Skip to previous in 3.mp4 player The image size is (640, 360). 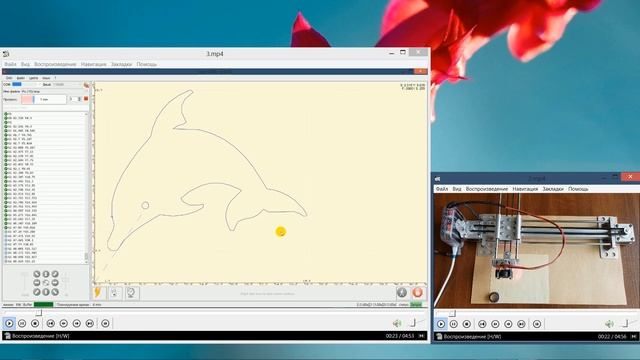point(51,323)
